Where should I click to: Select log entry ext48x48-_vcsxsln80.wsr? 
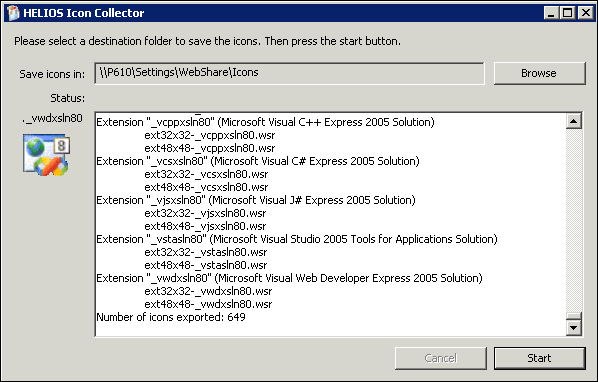click(206, 187)
